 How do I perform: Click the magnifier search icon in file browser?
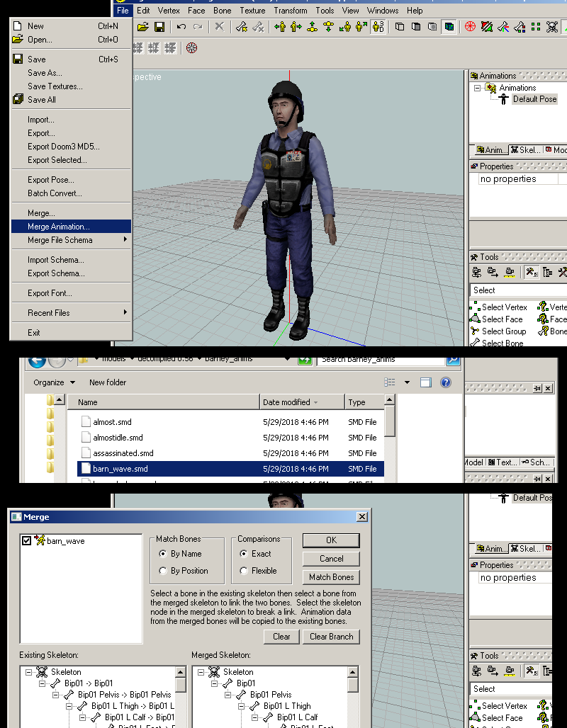tap(453, 360)
